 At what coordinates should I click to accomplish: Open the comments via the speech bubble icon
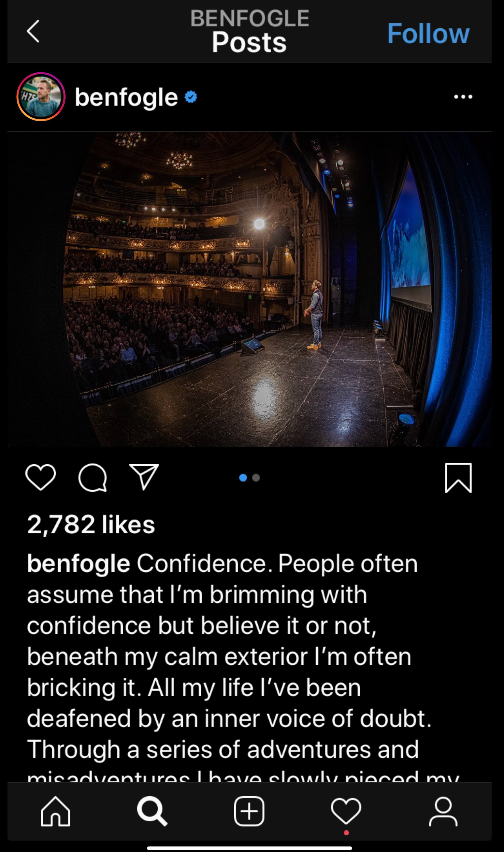(x=93, y=477)
